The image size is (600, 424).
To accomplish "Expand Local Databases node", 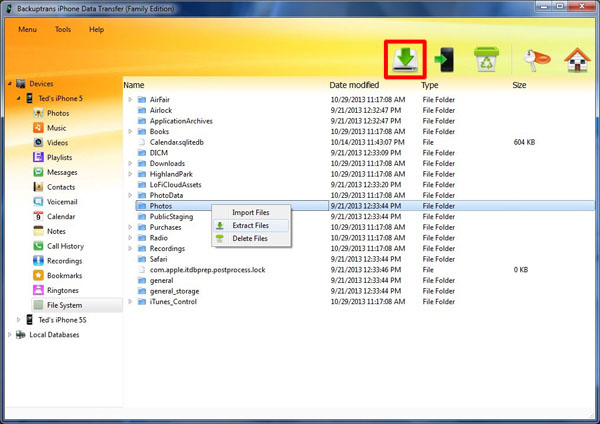I will pos(10,335).
